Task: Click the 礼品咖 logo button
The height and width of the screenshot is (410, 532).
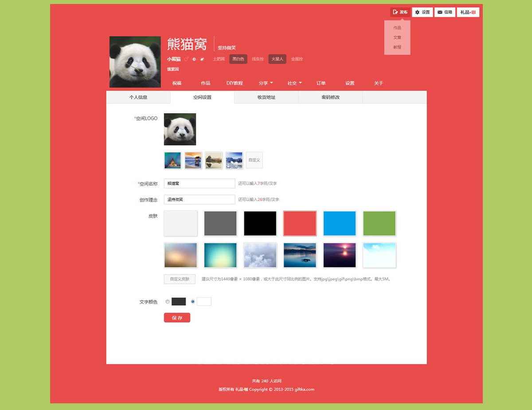Action: (468, 12)
